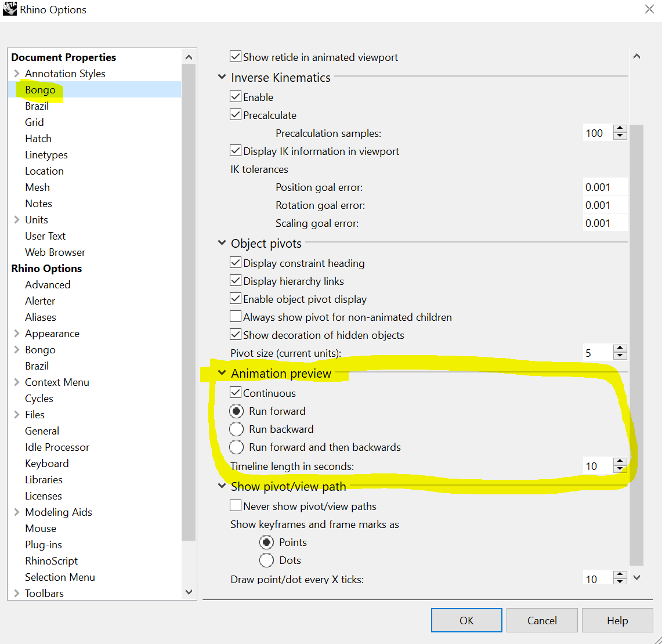This screenshot has height=644, width=662.
Task: Expand the Units tree node
Action: (16, 219)
